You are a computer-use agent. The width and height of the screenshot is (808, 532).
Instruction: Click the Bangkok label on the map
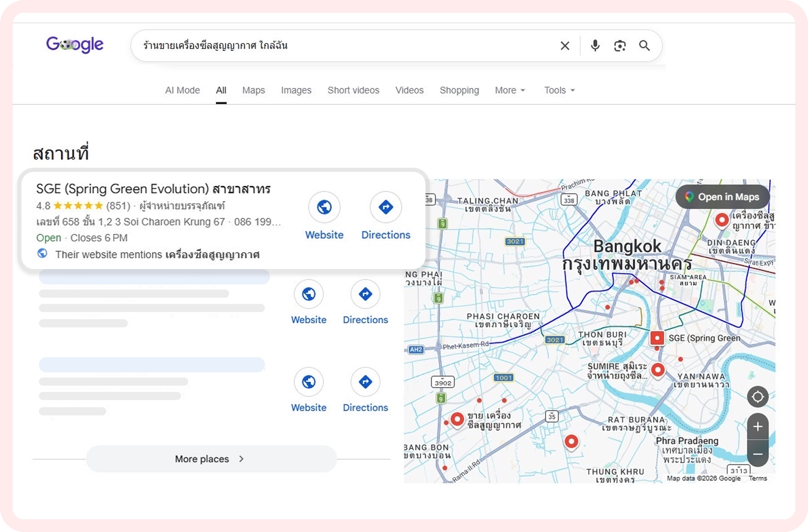[x=627, y=246]
